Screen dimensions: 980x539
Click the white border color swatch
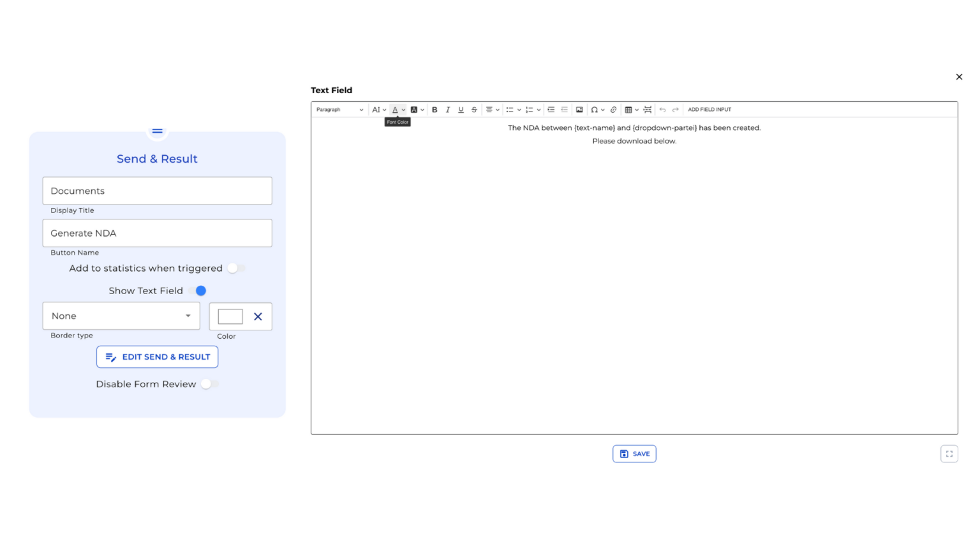coord(230,316)
